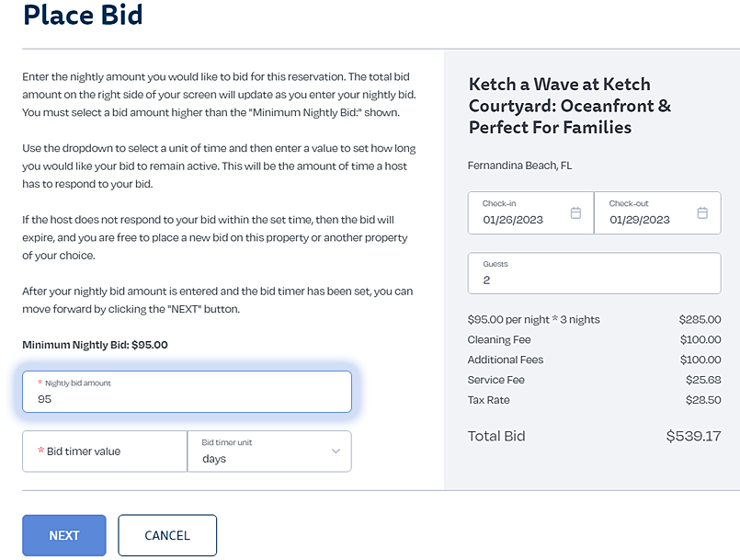Click the Total Bid amount $539.17

point(693,436)
